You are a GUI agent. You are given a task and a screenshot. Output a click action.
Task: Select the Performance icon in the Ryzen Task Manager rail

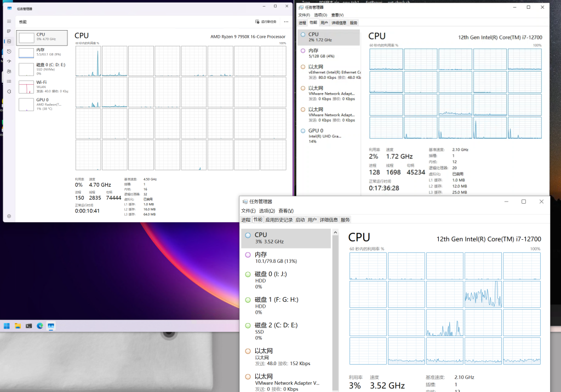[x=9, y=42]
